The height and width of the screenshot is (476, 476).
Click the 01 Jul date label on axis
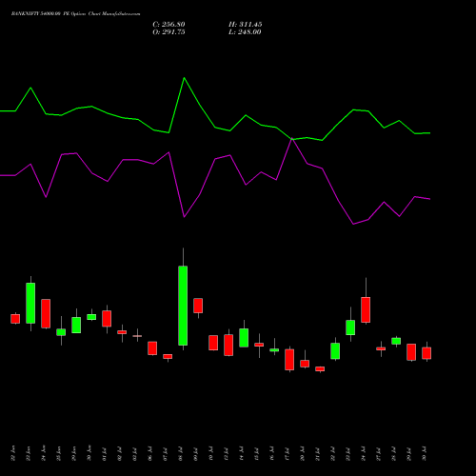[x=105, y=453]
